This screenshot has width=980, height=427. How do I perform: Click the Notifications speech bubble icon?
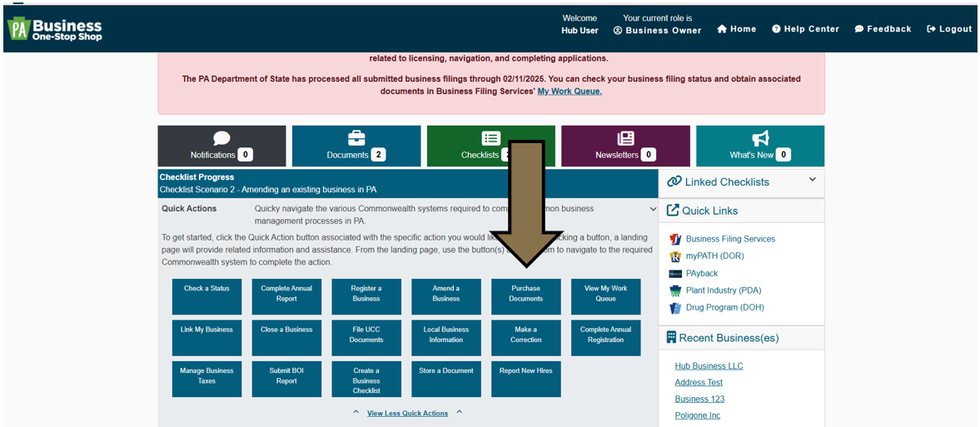coord(221,138)
